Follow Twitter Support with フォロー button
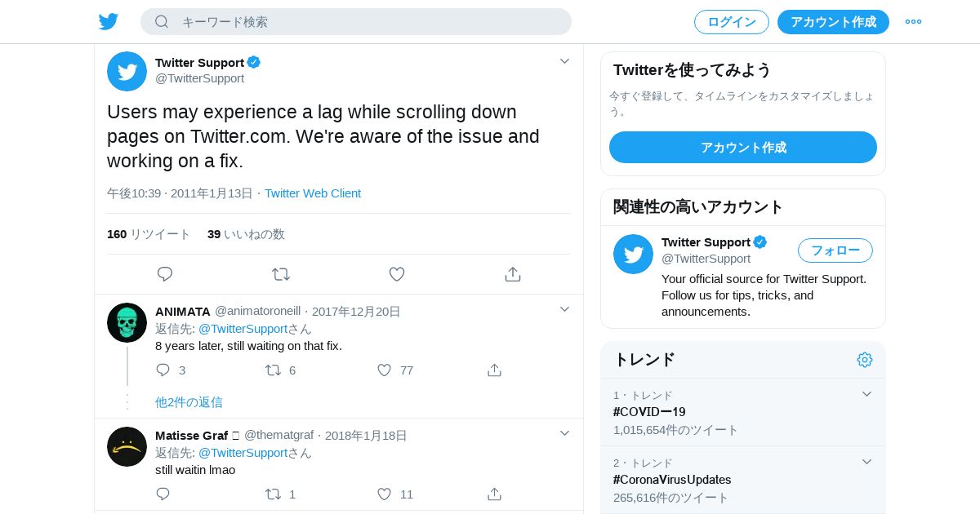 pos(835,250)
